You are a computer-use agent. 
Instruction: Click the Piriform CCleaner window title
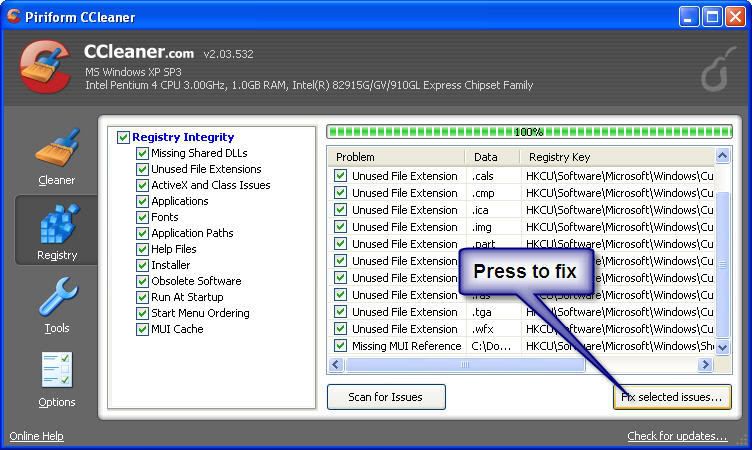(80, 17)
